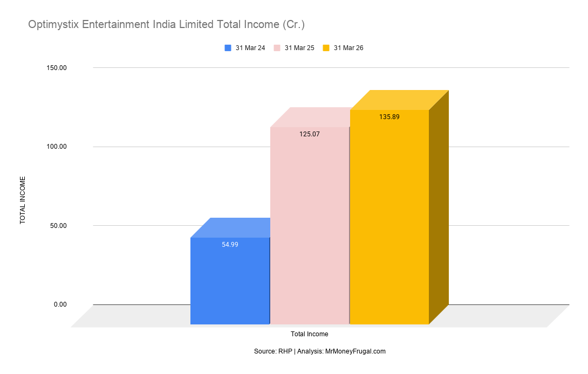
Task: Click the vertical axis title 'TOTAL INCOME'
Action: point(23,200)
